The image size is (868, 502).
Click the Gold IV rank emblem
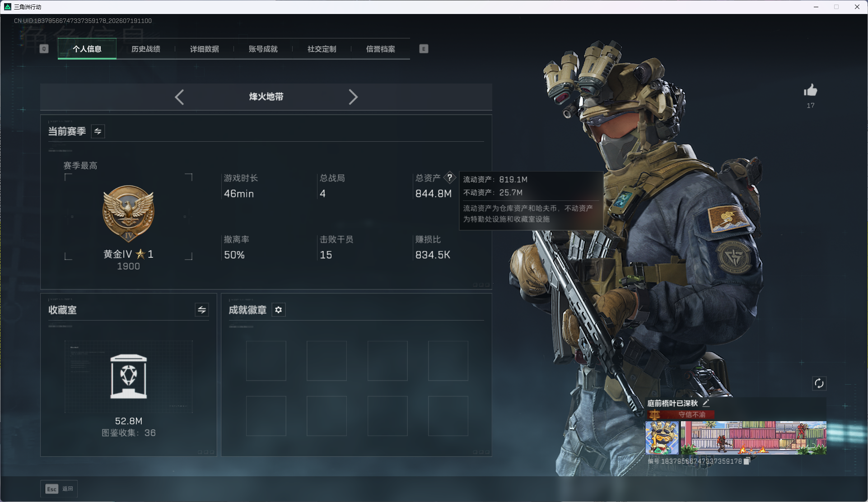click(x=128, y=214)
